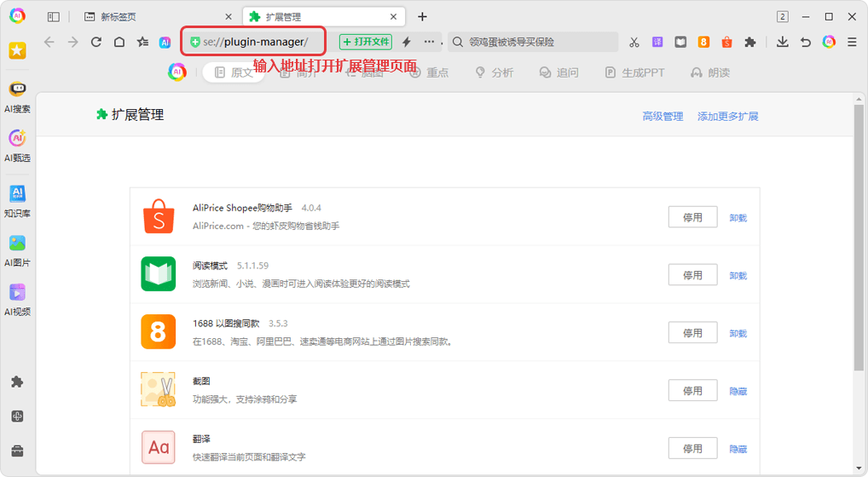Image resolution: width=868 pixels, height=477 pixels.
Task: Click the scissors screenshot icon in toolbar
Action: 634,42
